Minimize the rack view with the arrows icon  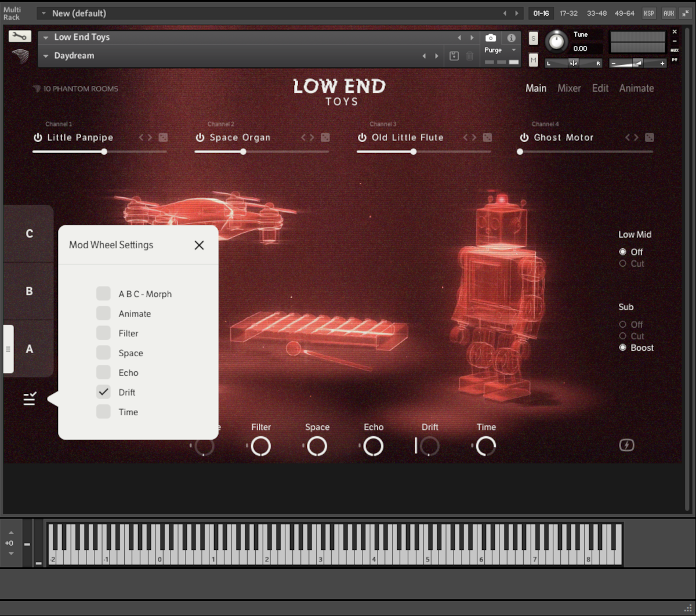tap(686, 13)
